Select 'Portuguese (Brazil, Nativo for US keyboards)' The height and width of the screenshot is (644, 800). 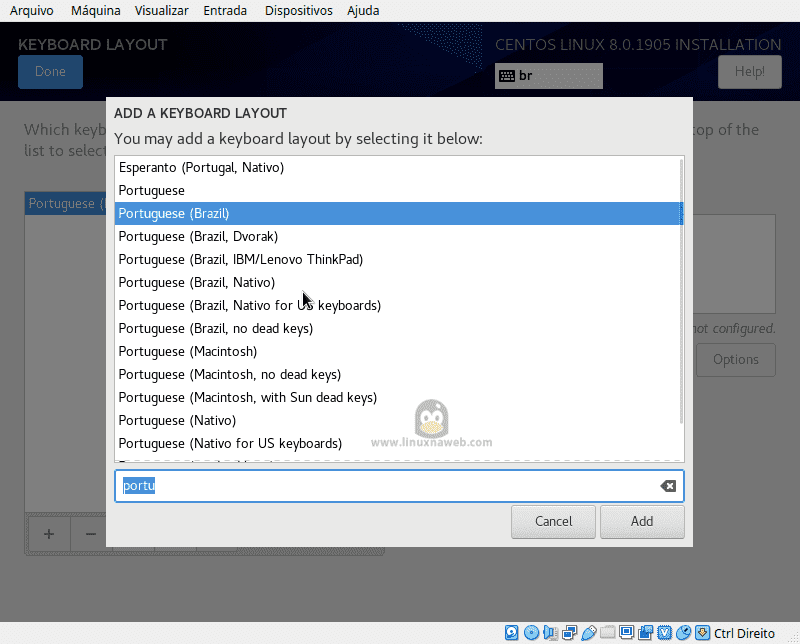397,305
